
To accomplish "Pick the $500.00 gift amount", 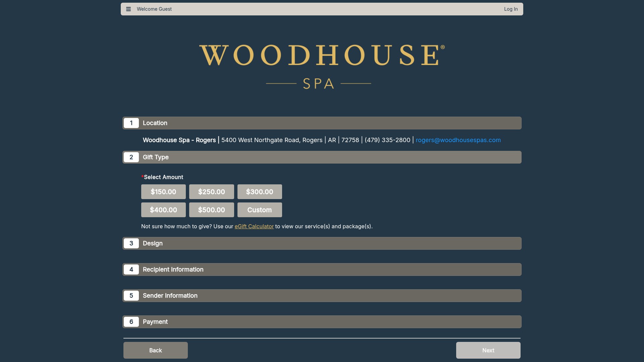I will (x=212, y=210).
